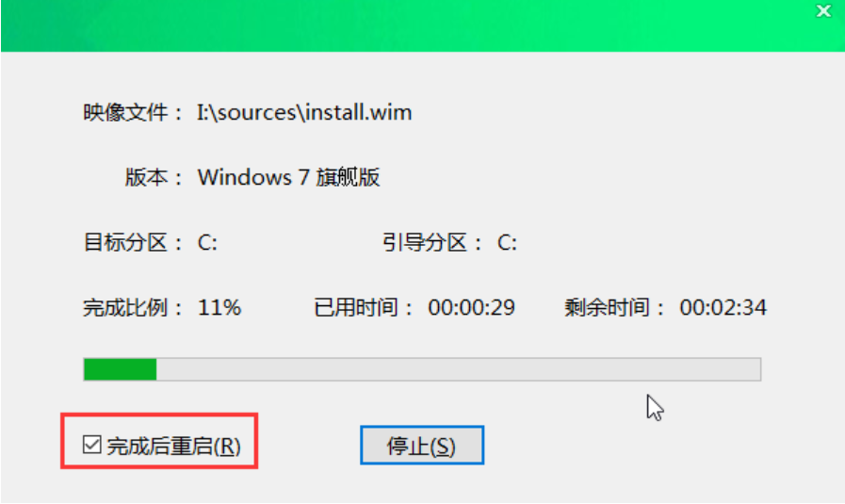
Task: Click the 已用时间 label
Action: (x=356, y=308)
